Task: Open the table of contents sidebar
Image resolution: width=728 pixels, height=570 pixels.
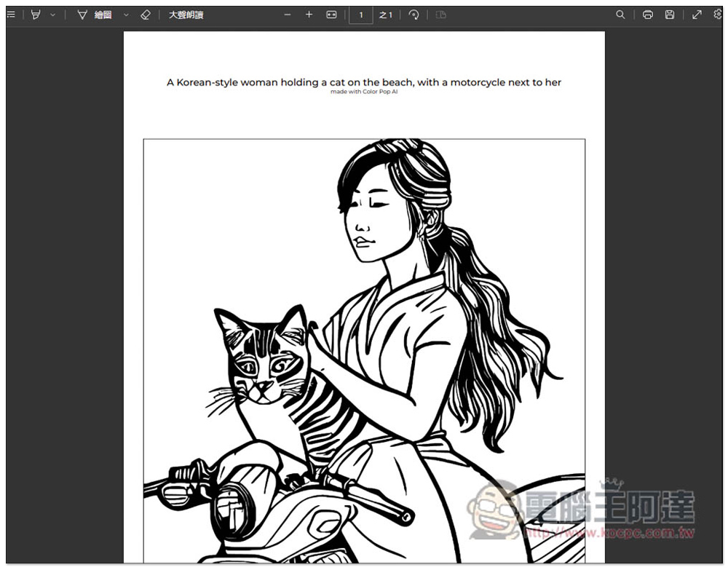Action: [x=11, y=15]
